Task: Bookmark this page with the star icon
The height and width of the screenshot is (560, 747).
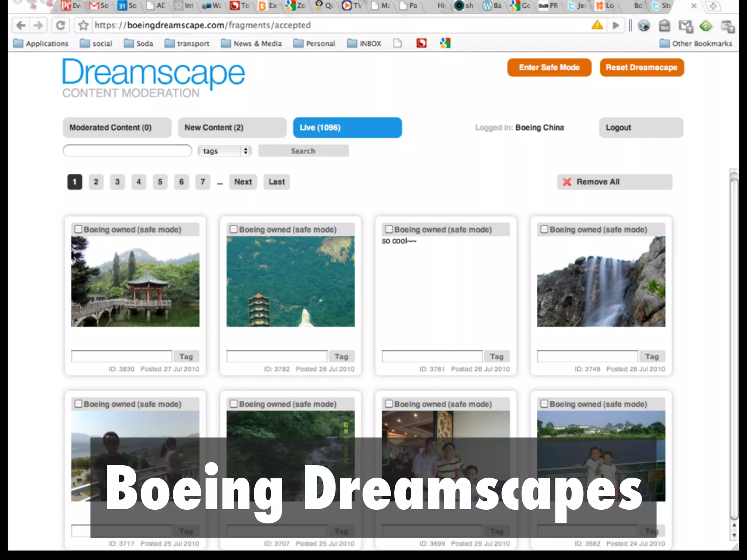Action: click(x=84, y=25)
